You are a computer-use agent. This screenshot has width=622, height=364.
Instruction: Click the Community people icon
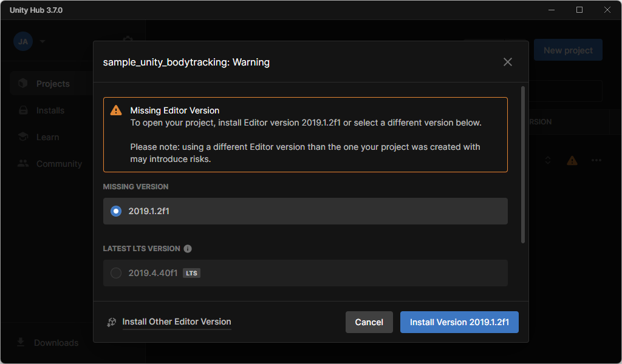pos(23,163)
